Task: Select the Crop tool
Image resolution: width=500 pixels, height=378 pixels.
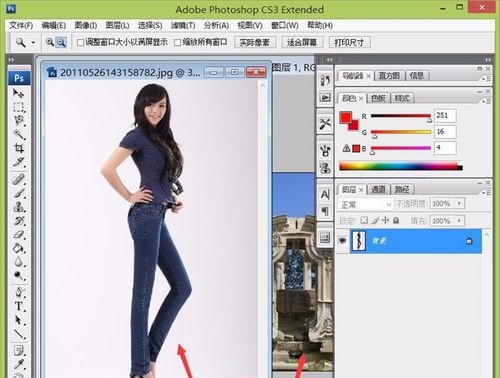Action: [18, 148]
